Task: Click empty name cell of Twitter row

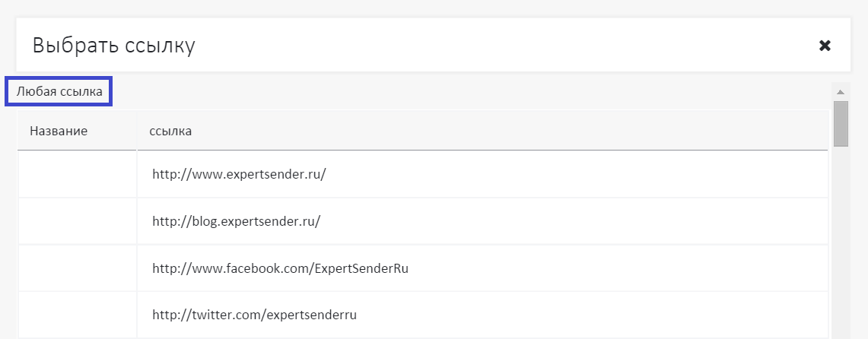Action: click(77, 314)
